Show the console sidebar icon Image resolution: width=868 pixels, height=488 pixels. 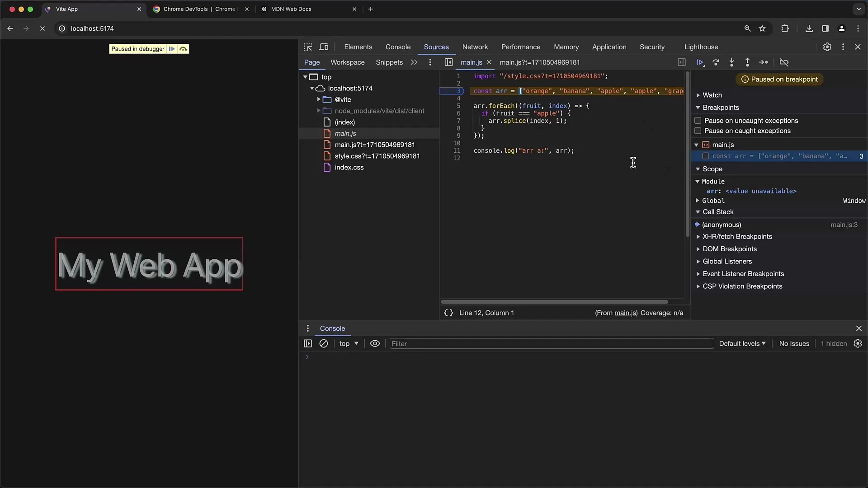(308, 343)
